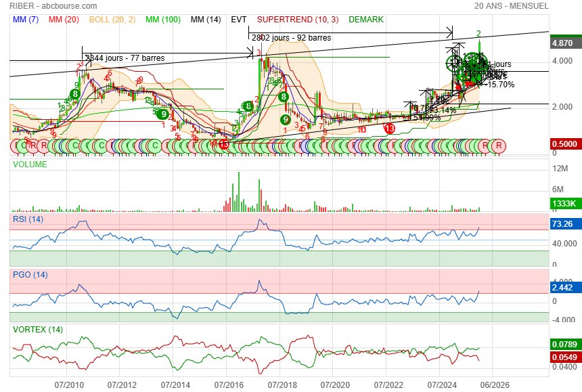Click the VOLUME panel label

30,165
